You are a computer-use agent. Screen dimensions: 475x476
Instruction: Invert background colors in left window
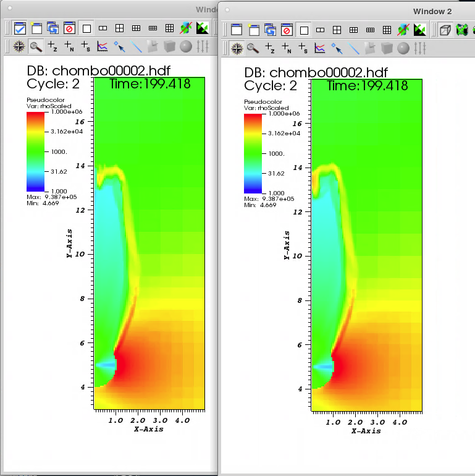(x=203, y=28)
